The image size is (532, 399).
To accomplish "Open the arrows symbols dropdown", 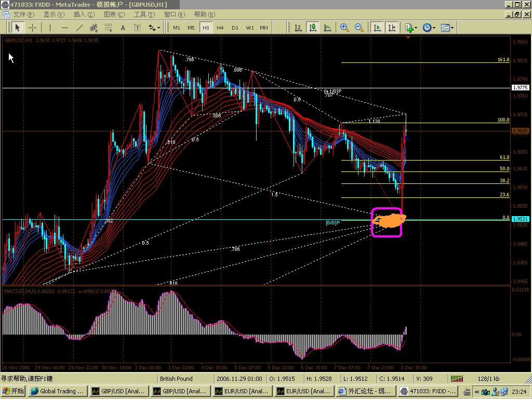I will point(155,28).
